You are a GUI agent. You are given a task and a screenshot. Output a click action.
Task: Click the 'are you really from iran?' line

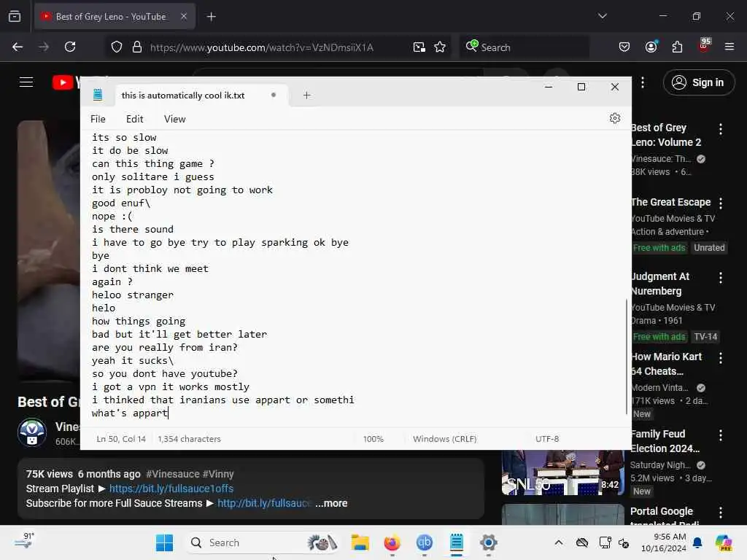click(x=164, y=348)
